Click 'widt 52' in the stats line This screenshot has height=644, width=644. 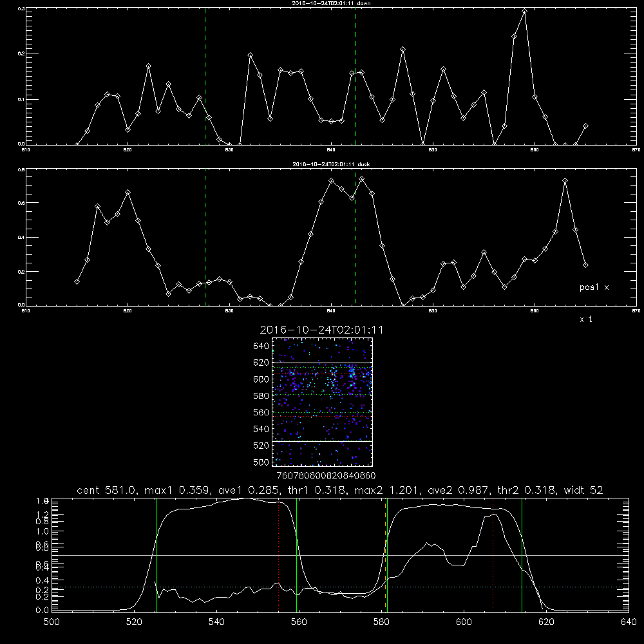pos(583,490)
